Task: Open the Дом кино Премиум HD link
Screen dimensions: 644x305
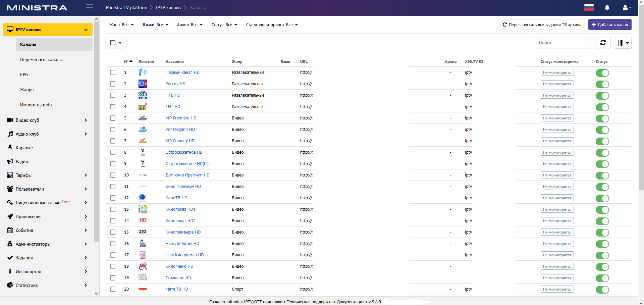Action: [x=187, y=175]
